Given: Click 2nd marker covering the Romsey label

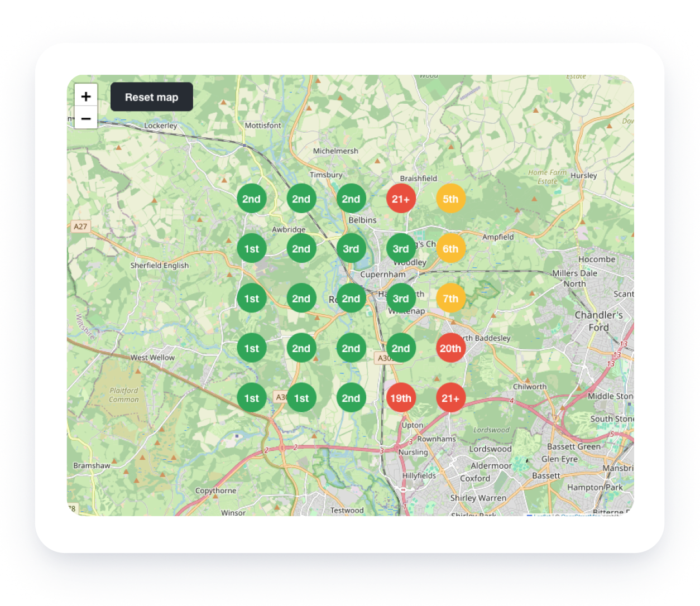Looking at the screenshot, I should [351, 299].
